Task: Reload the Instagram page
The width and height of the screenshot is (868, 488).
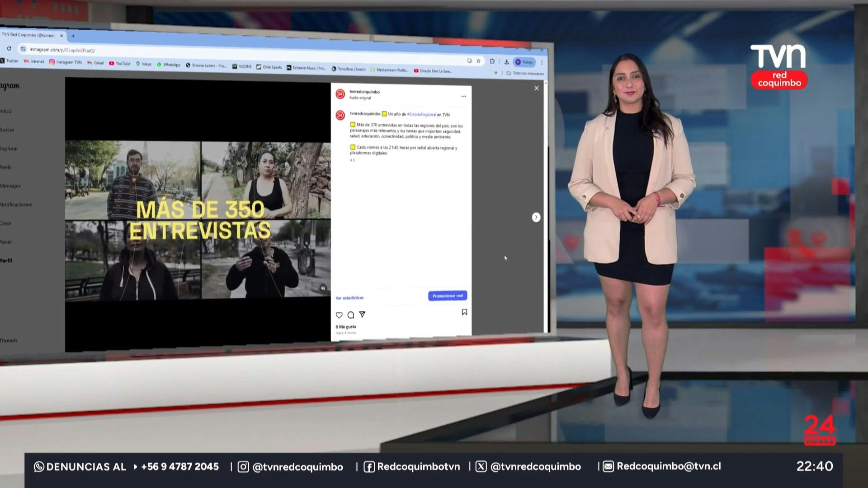Action: (x=9, y=48)
